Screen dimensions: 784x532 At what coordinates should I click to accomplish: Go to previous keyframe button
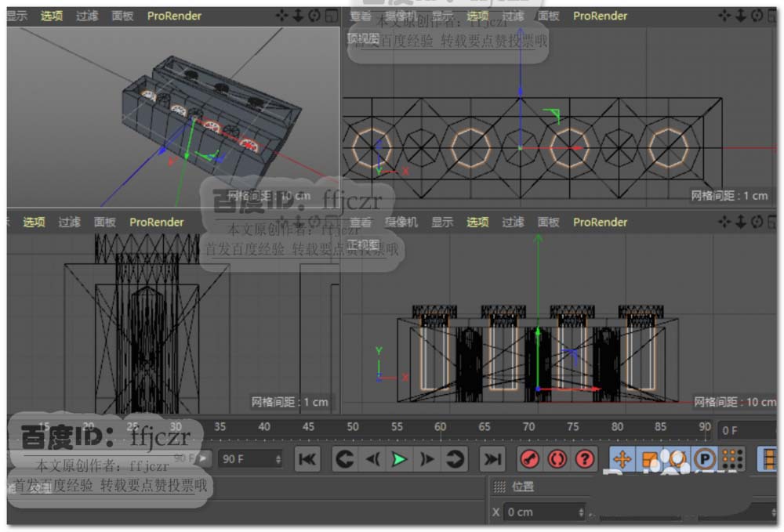[x=344, y=459]
